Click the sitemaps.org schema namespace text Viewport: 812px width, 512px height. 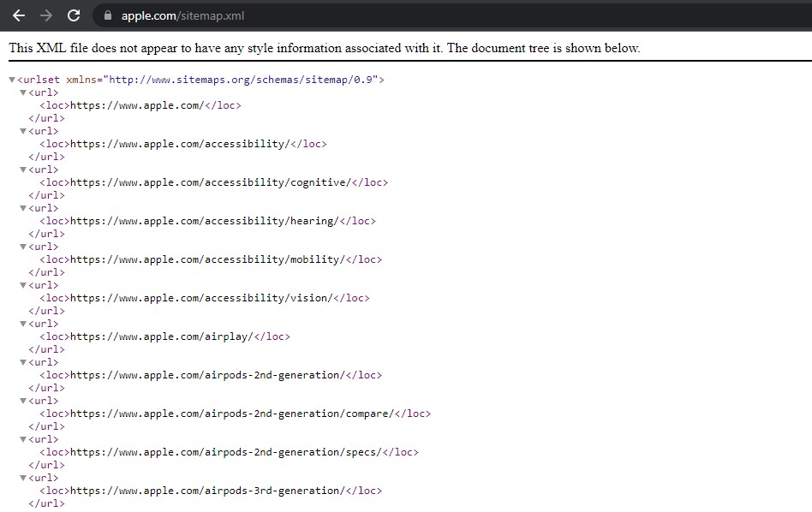click(241, 80)
